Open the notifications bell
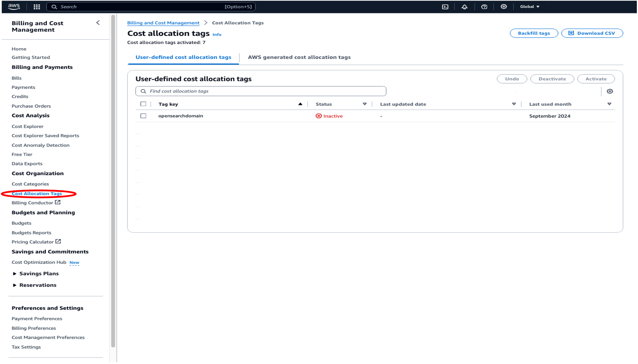 (x=465, y=7)
